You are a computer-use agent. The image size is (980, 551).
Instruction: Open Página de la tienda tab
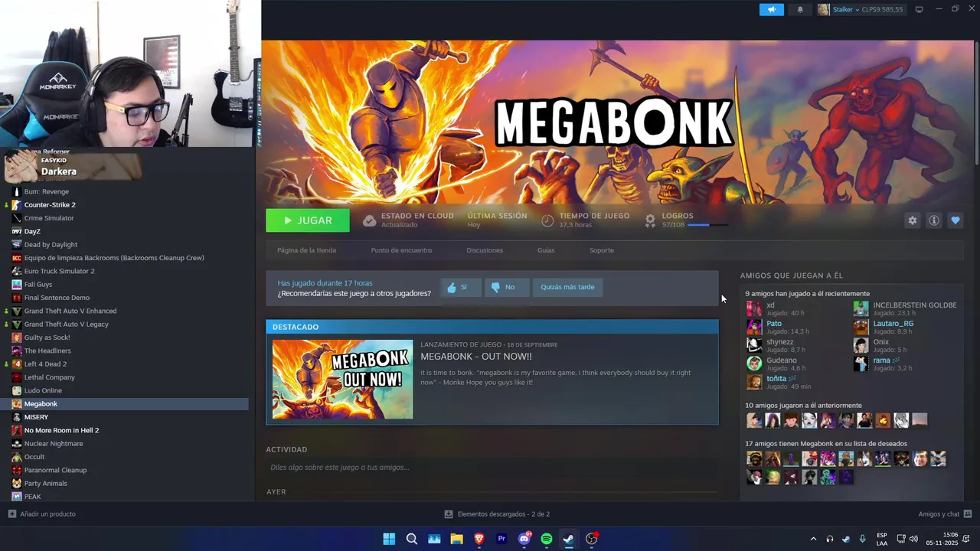pos(306,250)
